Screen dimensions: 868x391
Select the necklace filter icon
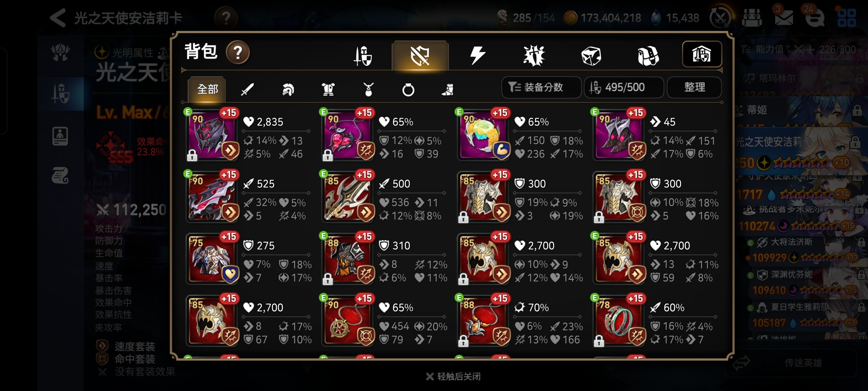368,89
